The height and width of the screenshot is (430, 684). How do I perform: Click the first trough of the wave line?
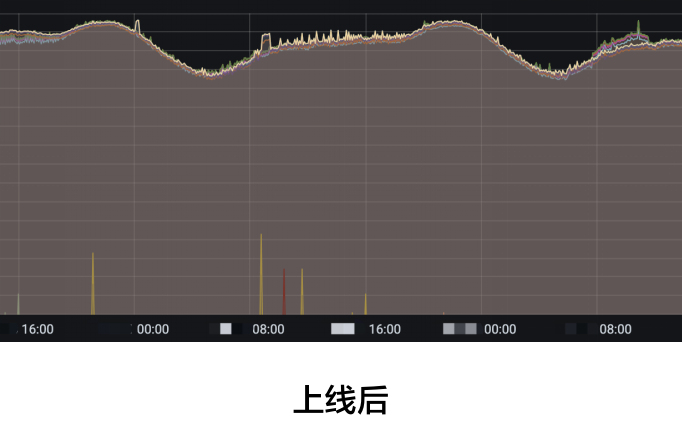(209, 74)
